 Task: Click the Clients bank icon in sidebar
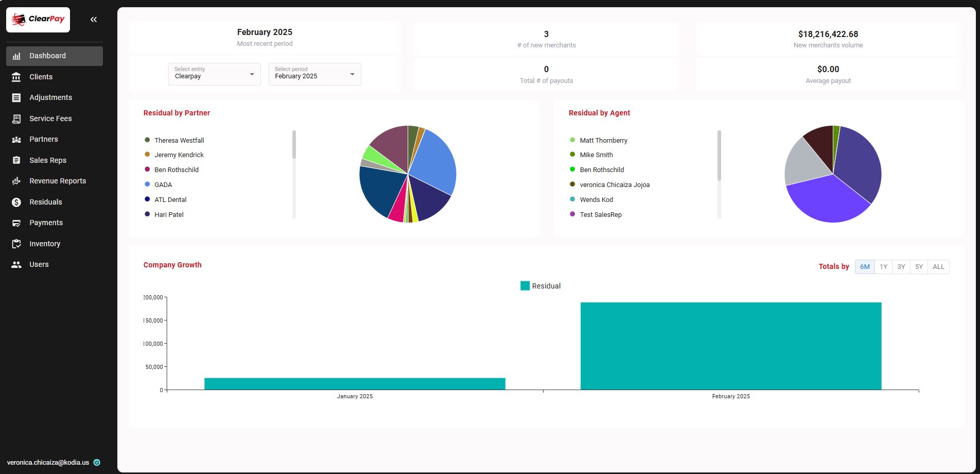[16, 77]
